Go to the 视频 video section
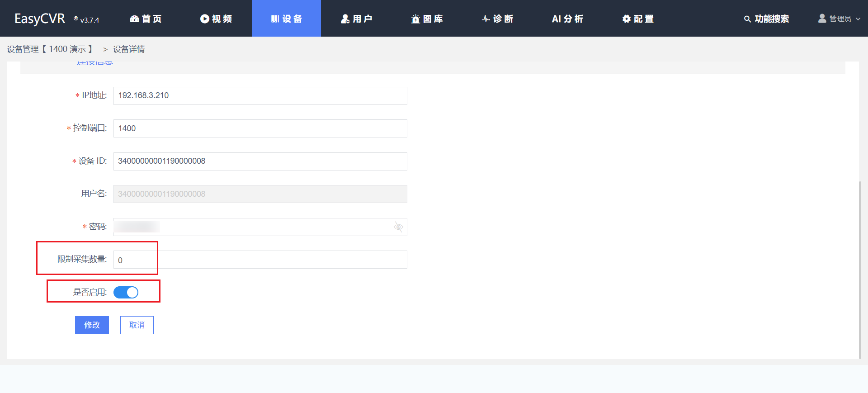 (216, 19)
